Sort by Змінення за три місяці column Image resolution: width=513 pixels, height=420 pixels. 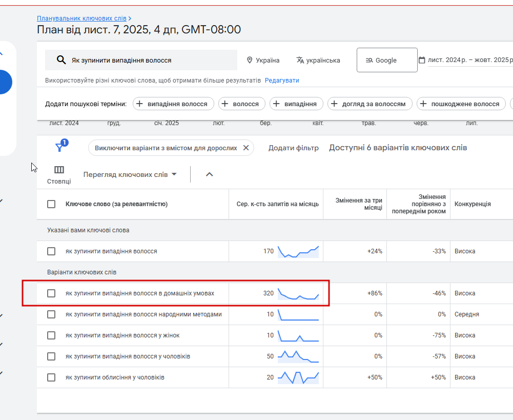(359, 204)
